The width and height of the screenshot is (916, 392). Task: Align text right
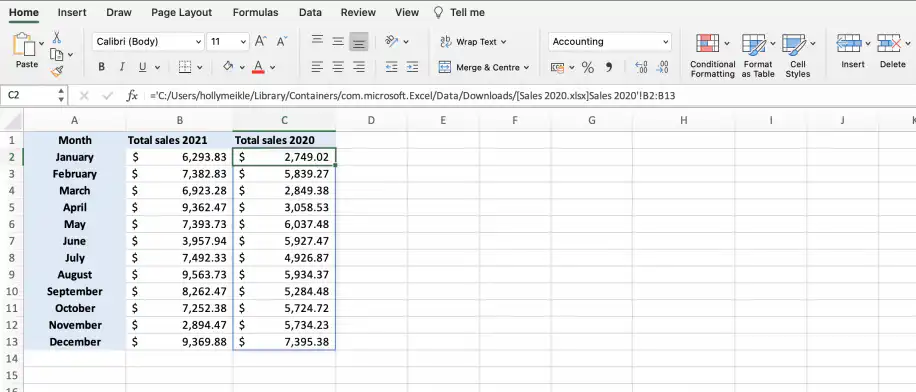[x=359, y=67]
